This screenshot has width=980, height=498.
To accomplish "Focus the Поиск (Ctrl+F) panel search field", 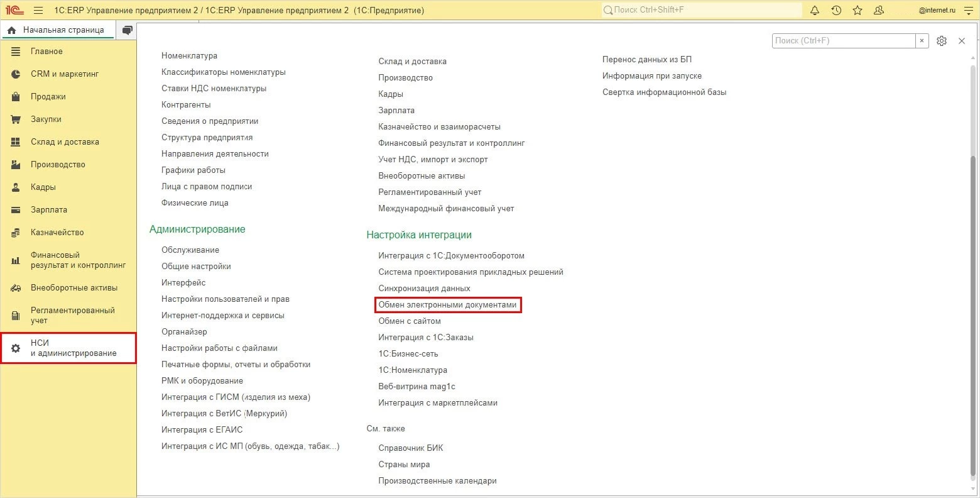I will coord(844,40).
